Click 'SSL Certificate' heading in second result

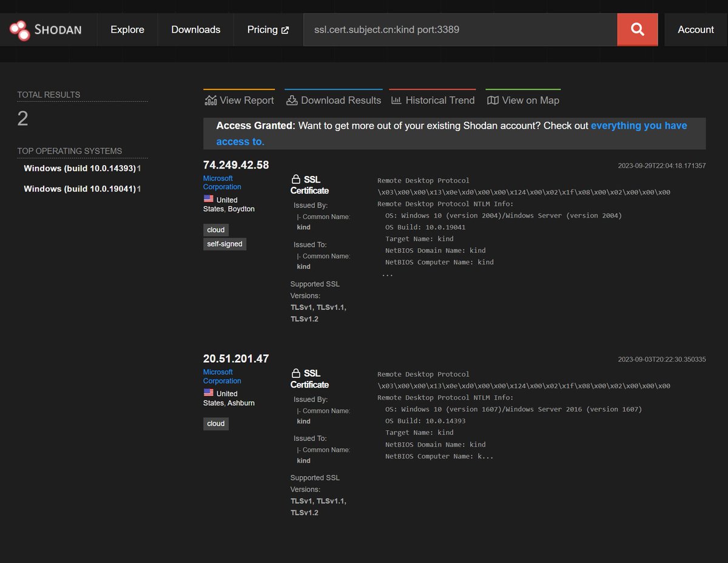tap(309, 379)
